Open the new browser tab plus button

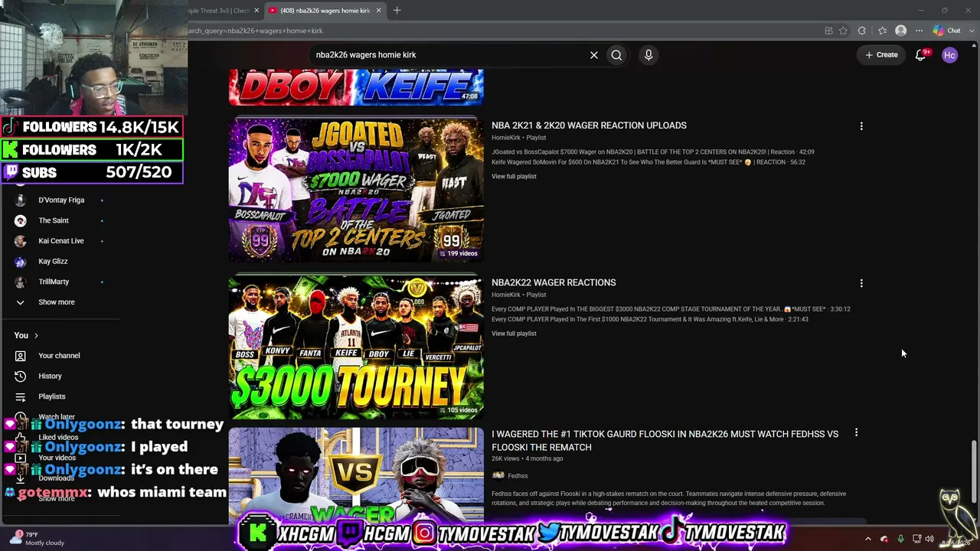(x=397, y=11)
